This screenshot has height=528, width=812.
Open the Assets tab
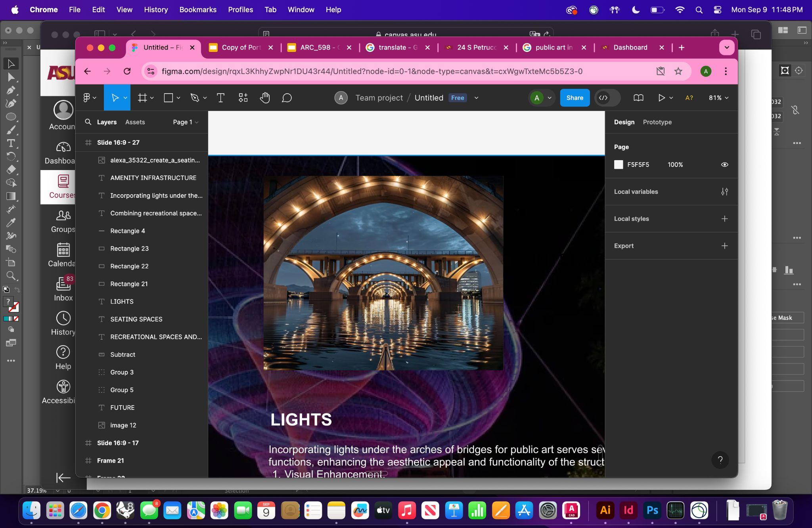click(x=135, y=122)
